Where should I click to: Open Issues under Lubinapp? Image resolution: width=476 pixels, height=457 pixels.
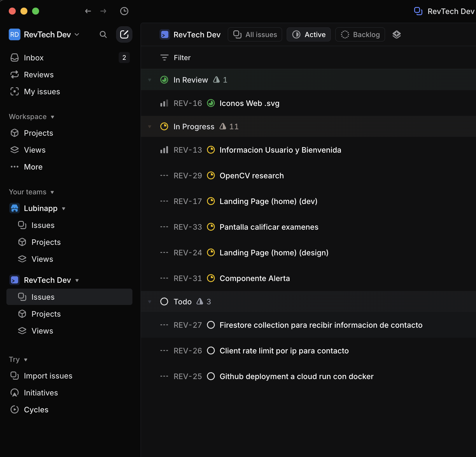click(69, 225)
